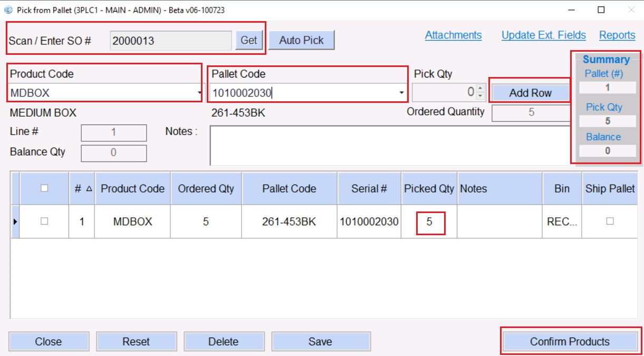Click the Get button next to SO number
Viewport: 644px width, 356px height.
pyautogui.click(x=249, y=40)
